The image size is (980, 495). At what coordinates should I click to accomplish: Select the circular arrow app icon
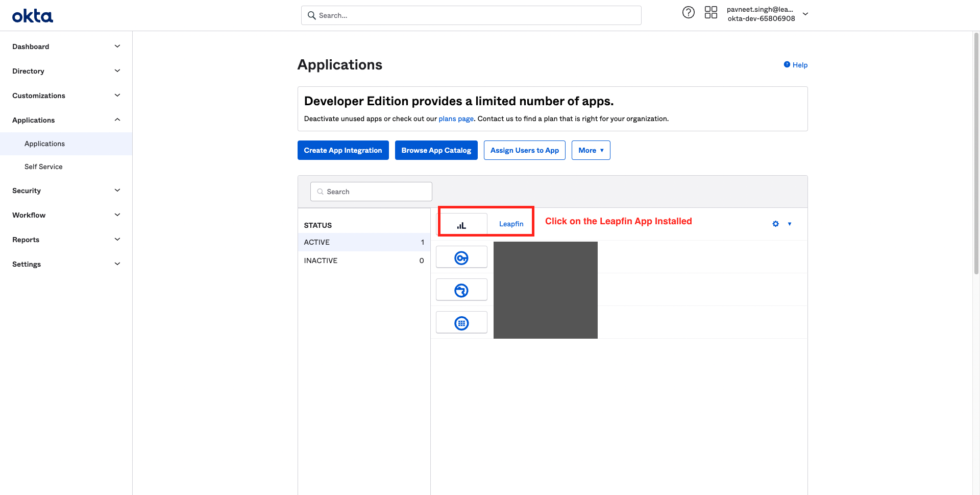click(x=461, y=290)
